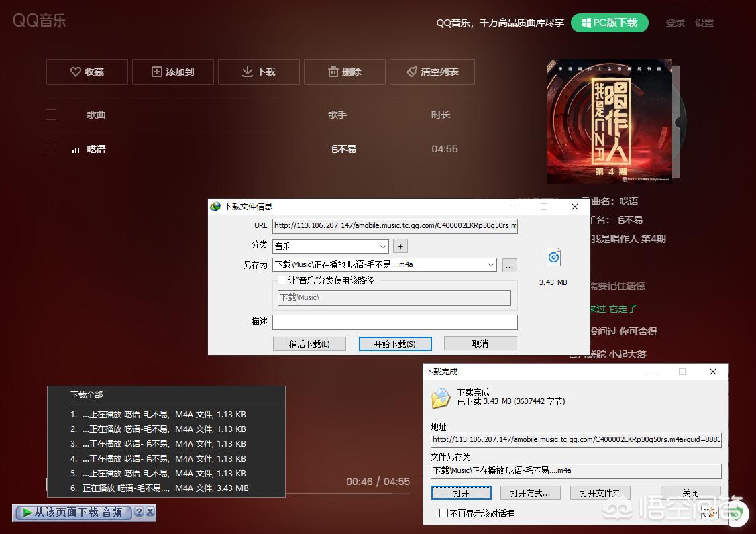
Task: Close the 下载文件信息 dialog
Action: pyautogui.click(x=575, y=207)
